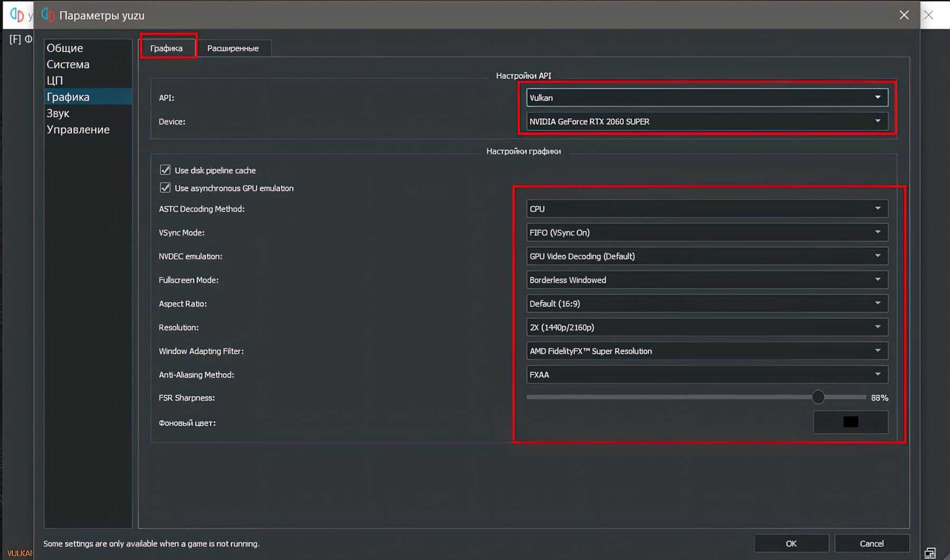Open the Resolution dropdown set to 2X

707,327
